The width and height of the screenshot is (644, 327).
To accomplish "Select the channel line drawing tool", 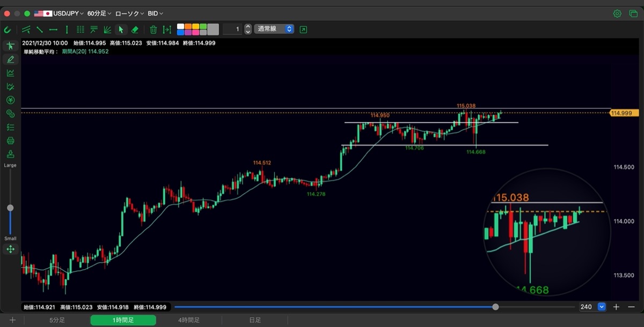I will click(x=26, y=29).
